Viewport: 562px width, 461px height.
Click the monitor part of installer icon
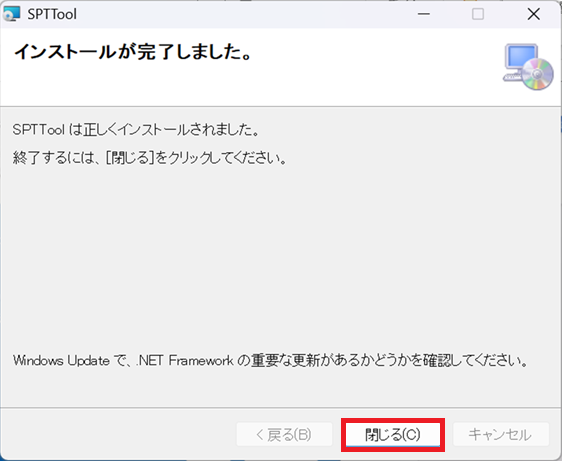coord(521,57)
